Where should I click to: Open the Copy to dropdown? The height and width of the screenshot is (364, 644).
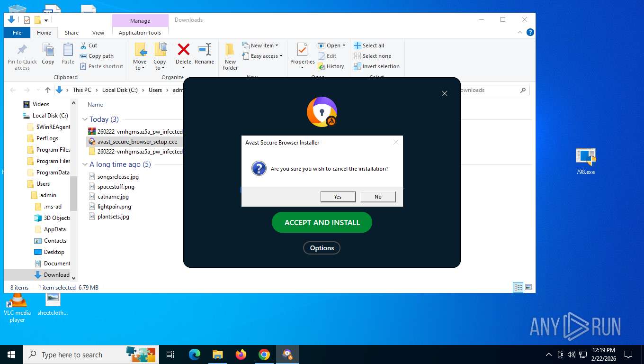[x=160, y=56]
